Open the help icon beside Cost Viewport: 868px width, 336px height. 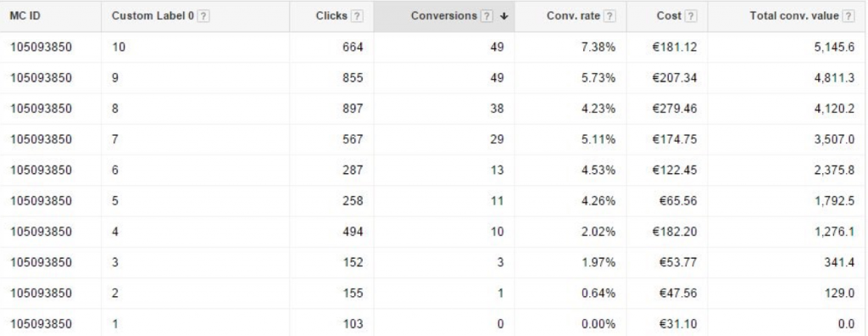690,16
